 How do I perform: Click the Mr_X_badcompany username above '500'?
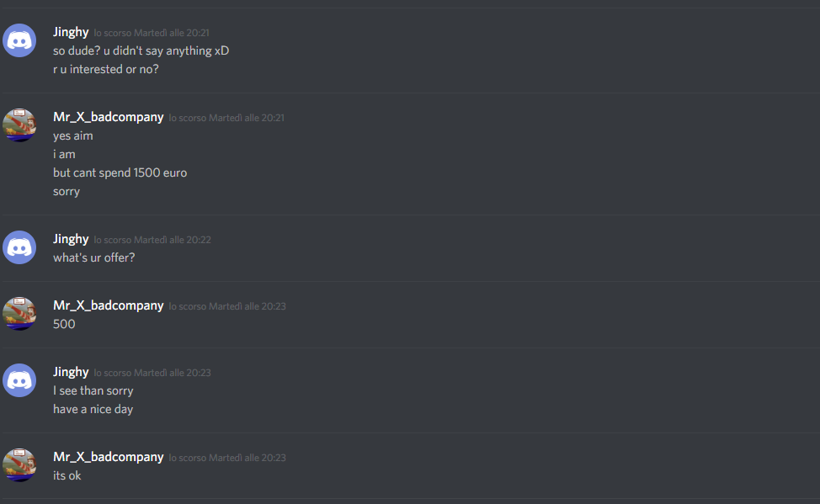pos(109,305)
